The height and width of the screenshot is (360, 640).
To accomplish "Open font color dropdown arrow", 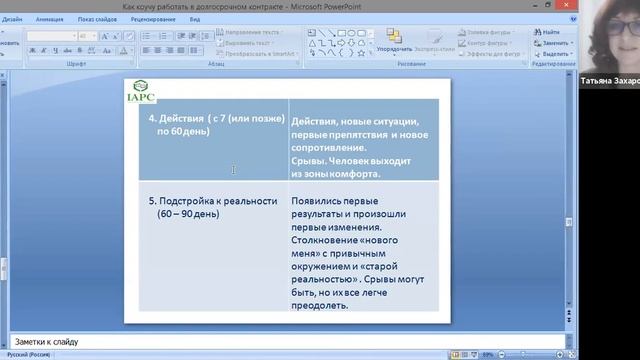I will point(131,51).
